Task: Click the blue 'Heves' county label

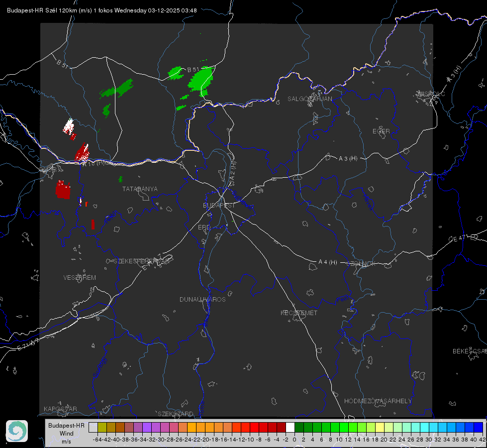Action: tap(368, 202)
